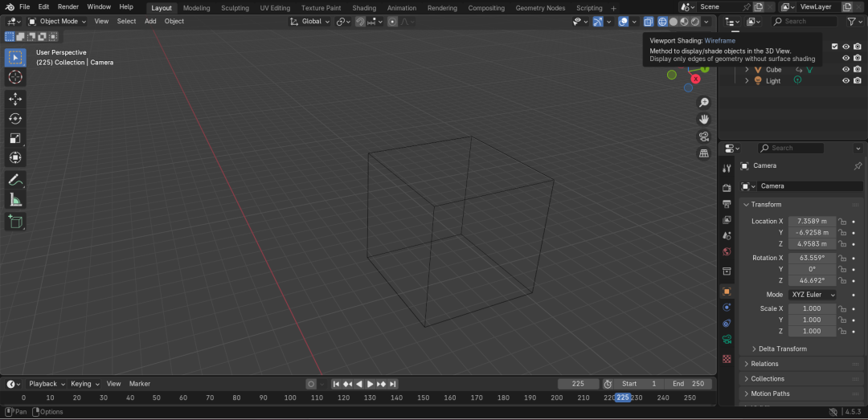Activate the Rotate tool
Image resolution: width=868 pixels, height=420 pixels.
coord(15,118)
